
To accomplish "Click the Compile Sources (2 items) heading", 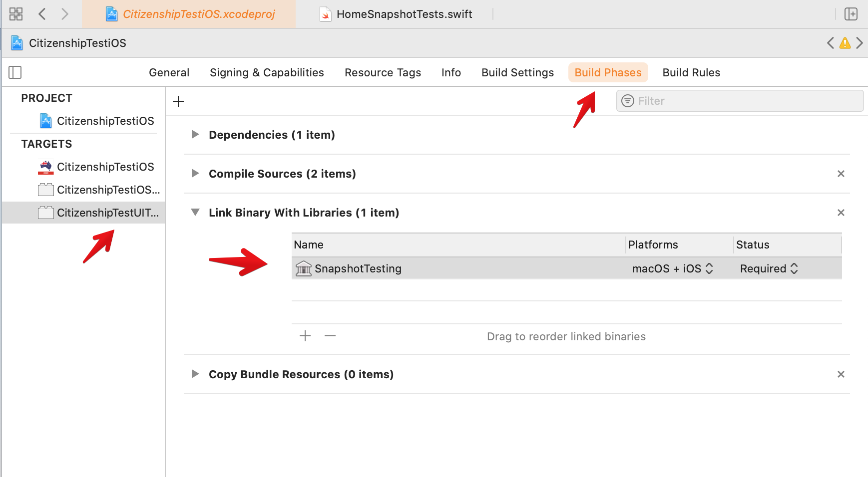I will (282, 174).
